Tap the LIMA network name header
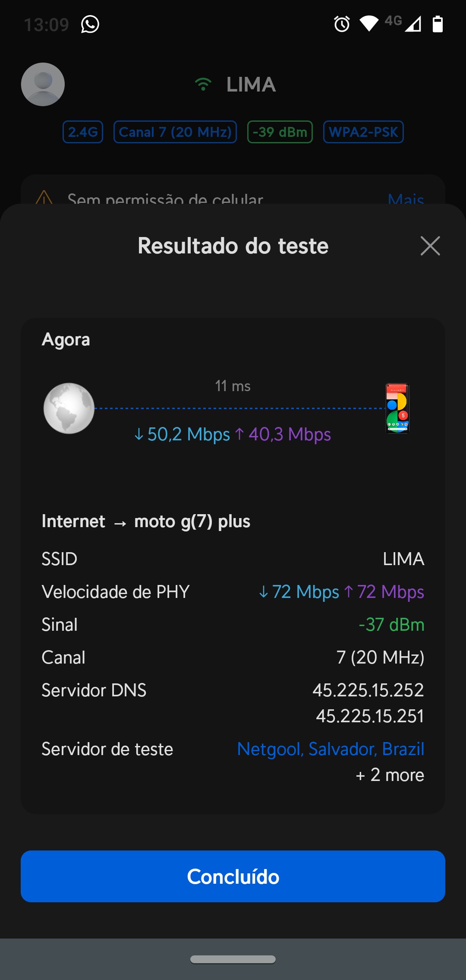Viewport: 466px width, 980px height. click(251, 84)
